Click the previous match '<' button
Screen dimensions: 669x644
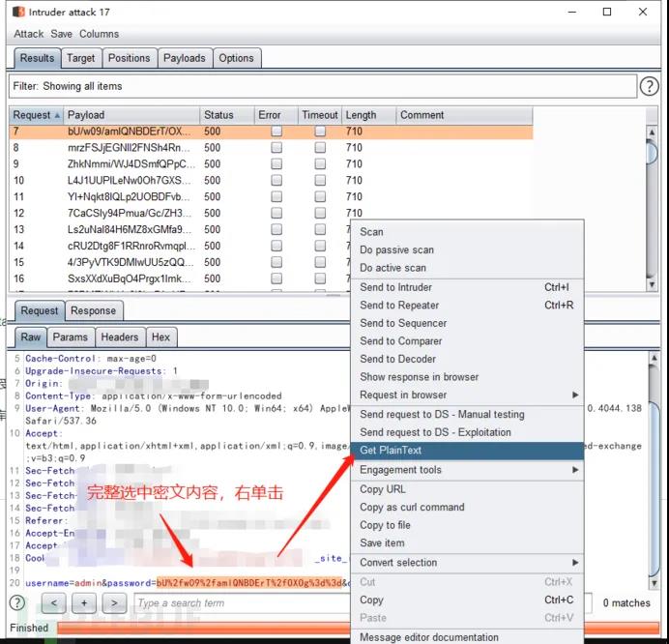54,603
